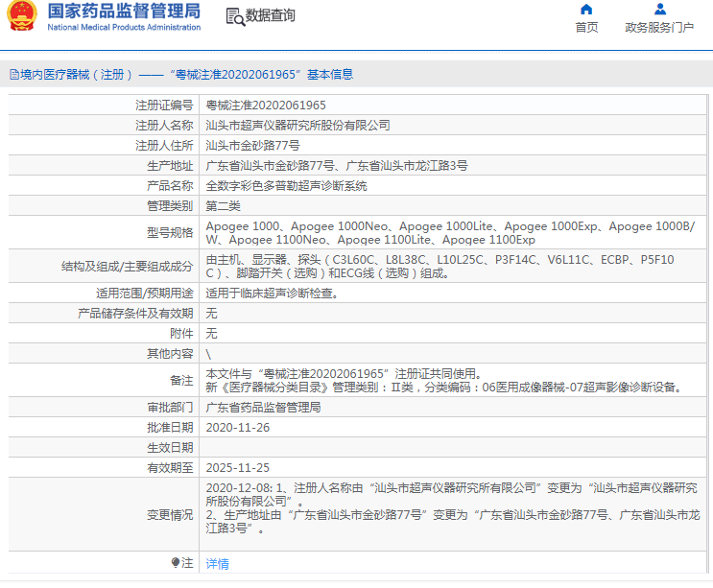Click the 适用范围/预期用途 row label
The height and width of the screenshot is (588, 713).
pos(145,294)
